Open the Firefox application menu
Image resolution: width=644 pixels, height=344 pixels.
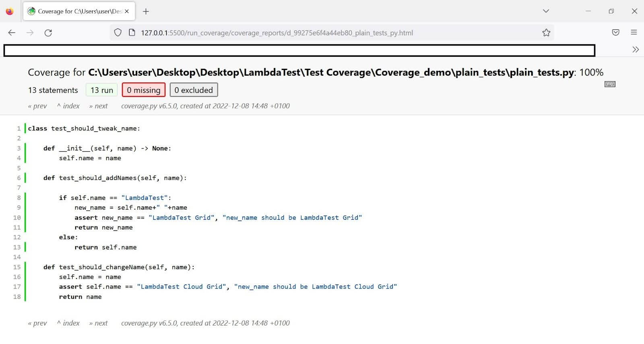tap(634, 33)
